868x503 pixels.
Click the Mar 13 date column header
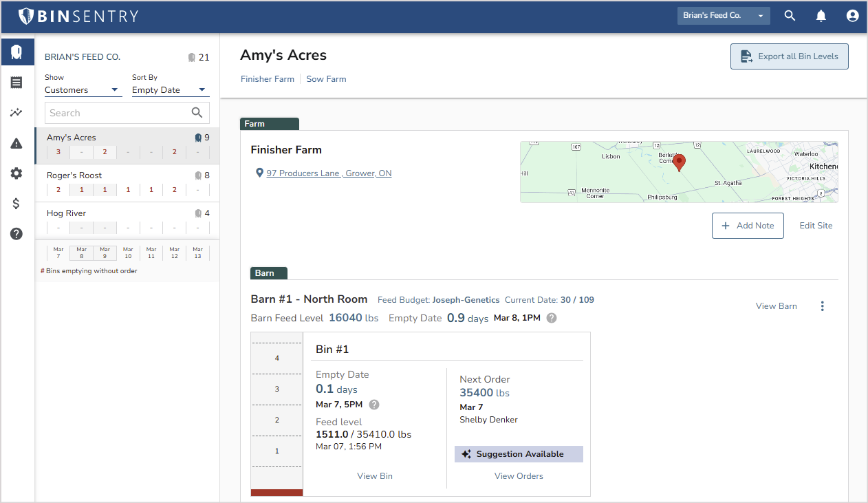click(x=197, y=253)
